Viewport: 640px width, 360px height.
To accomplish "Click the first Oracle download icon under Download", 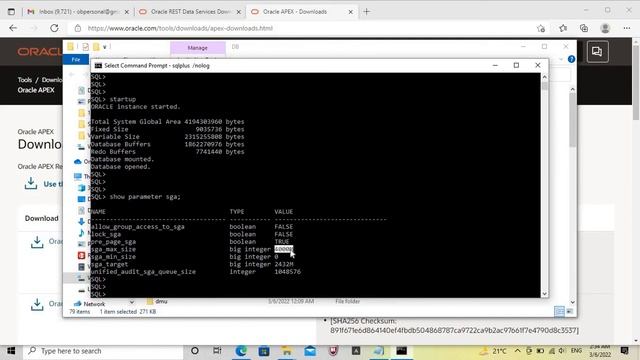I will 37,242.
